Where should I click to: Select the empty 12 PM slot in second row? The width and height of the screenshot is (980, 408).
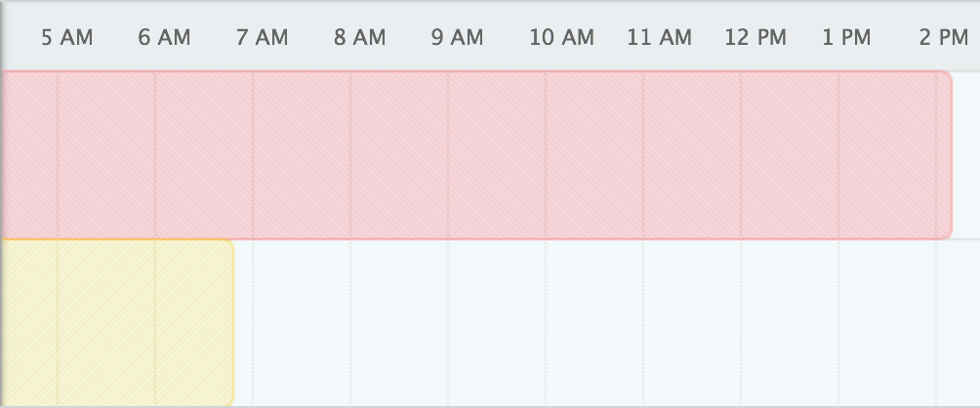[x=790, y=322]
